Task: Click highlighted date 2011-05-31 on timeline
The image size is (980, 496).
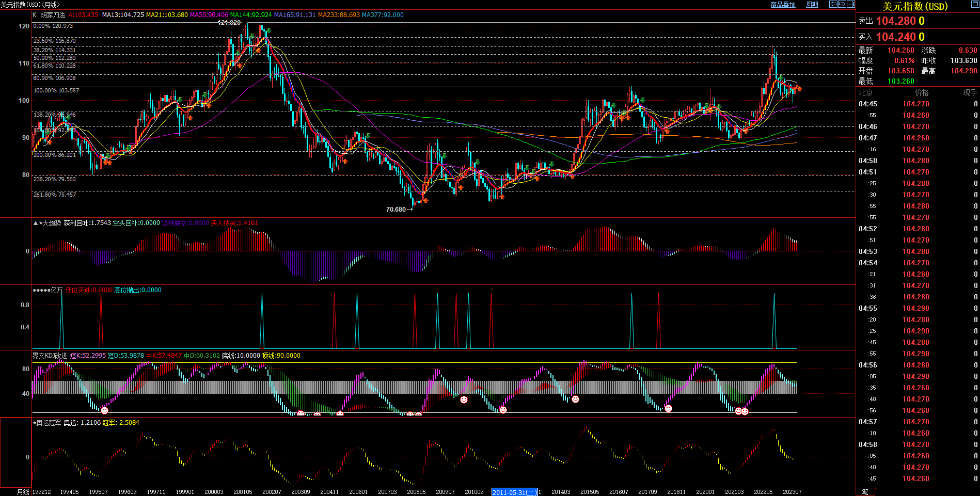Action: pos(514,492)
